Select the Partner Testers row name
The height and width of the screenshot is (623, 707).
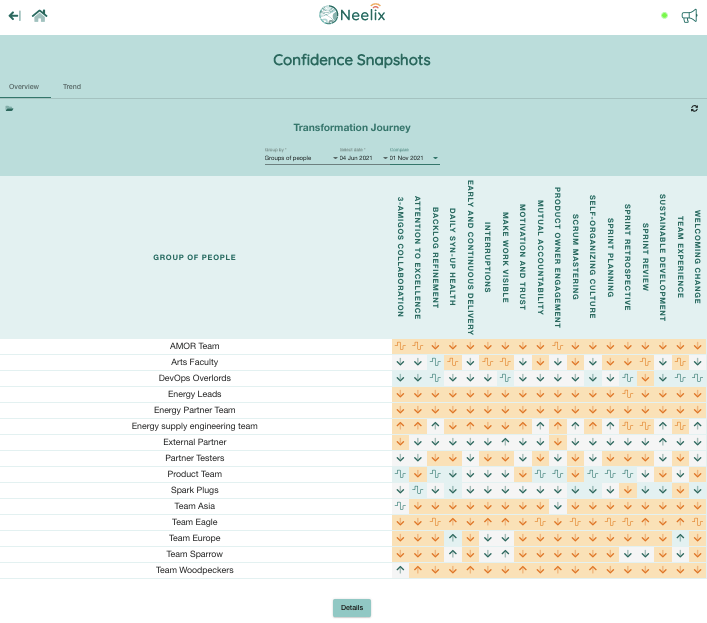click(194, 458)
